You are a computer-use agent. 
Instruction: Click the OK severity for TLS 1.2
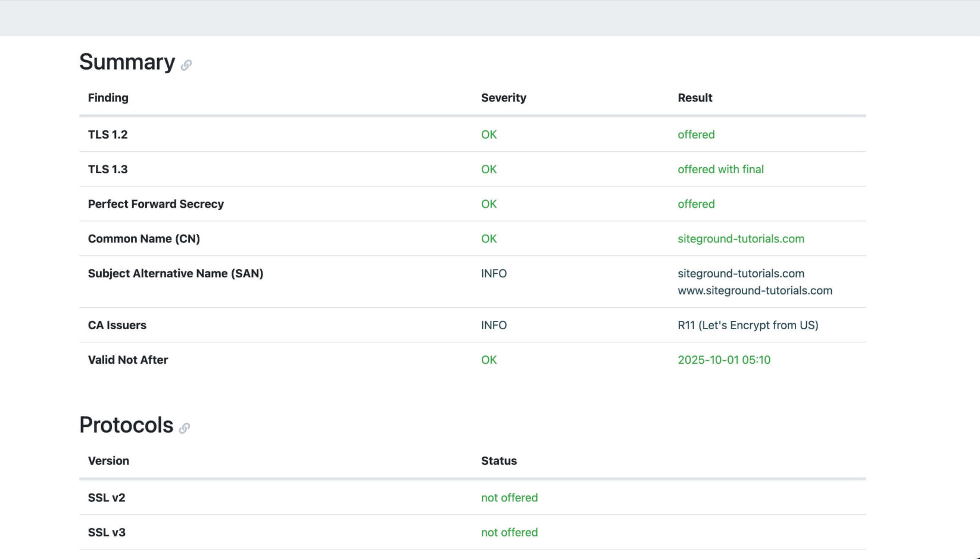coord(489,135)
